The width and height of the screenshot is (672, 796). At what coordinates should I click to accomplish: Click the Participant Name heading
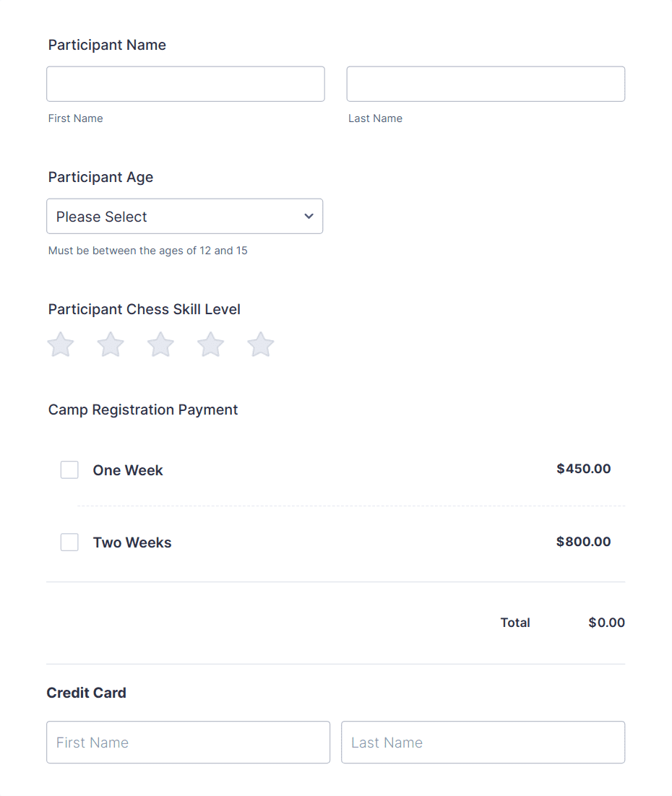[106, 45]
